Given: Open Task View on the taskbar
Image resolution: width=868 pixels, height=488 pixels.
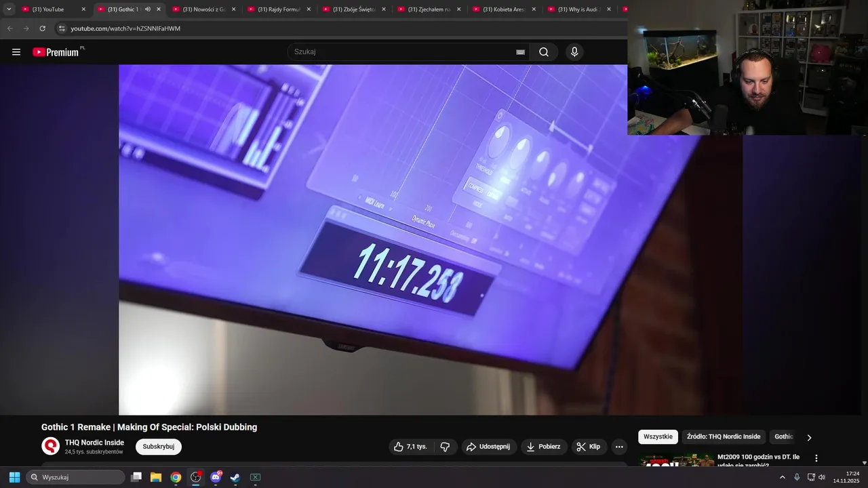Looking at the screenshot, I should click(x=136, y=477).
